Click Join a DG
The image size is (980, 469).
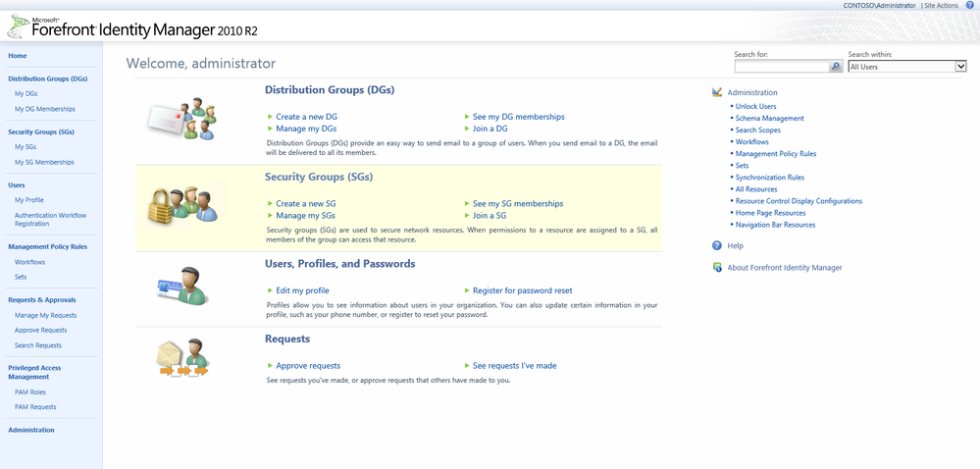point(490,129)
